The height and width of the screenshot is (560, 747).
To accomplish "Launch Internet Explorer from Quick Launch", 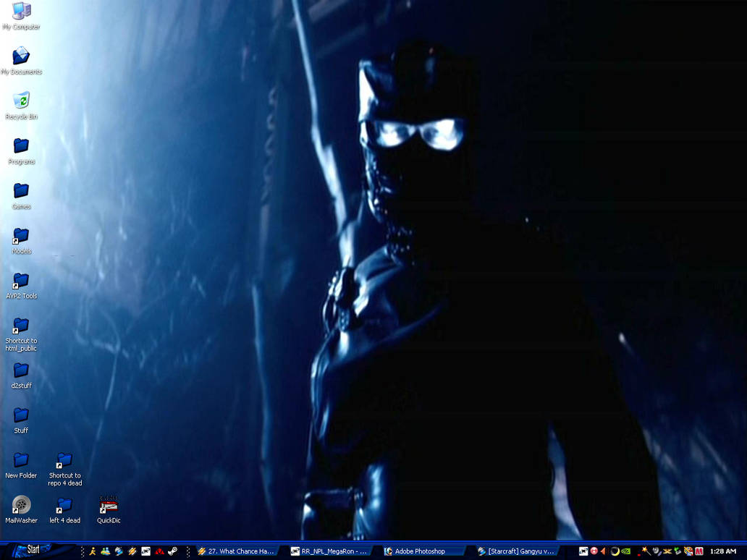I will (x=119, y=551).
